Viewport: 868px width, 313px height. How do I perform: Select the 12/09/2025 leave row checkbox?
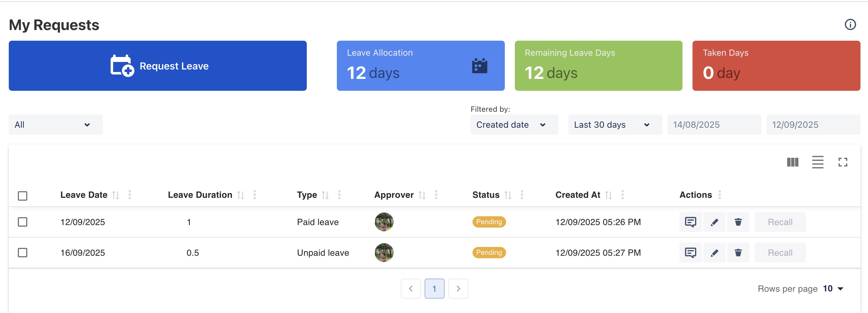[x=23, y=222]
